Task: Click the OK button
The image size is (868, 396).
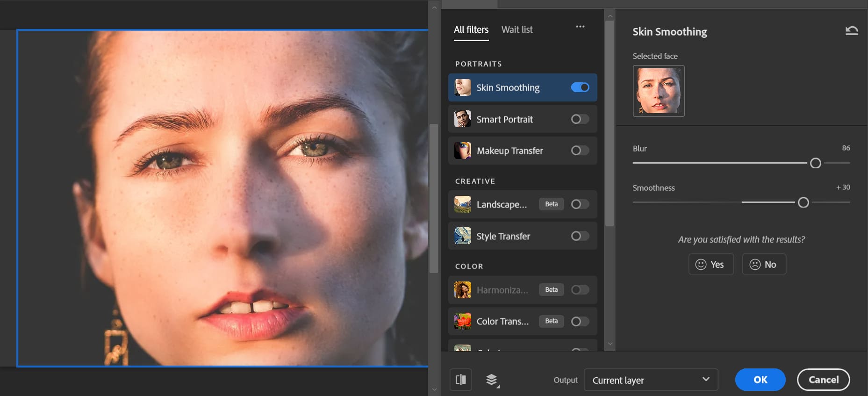Action: click(760, 380)
